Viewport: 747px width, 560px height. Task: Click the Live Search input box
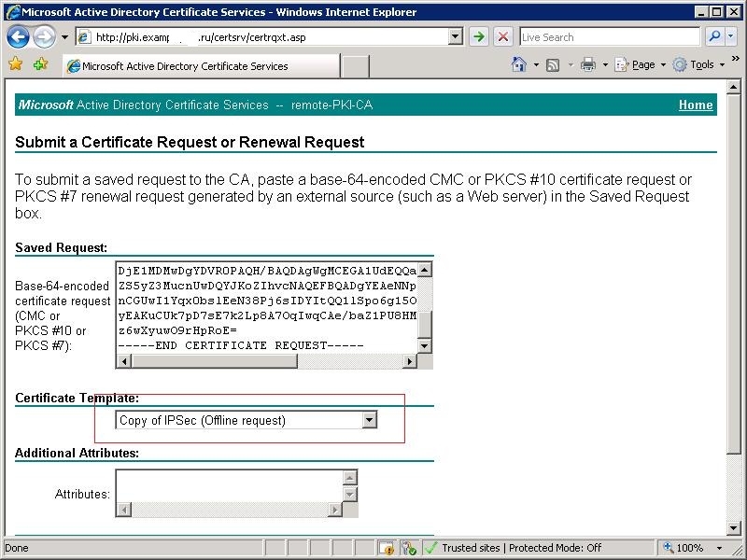pyautogui.click(x=610, y=37)
